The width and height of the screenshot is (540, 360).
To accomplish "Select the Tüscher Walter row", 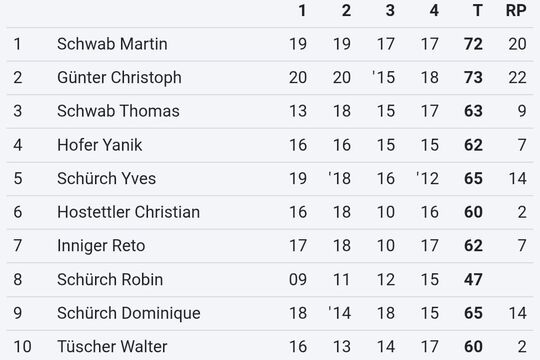I will 270,346.
